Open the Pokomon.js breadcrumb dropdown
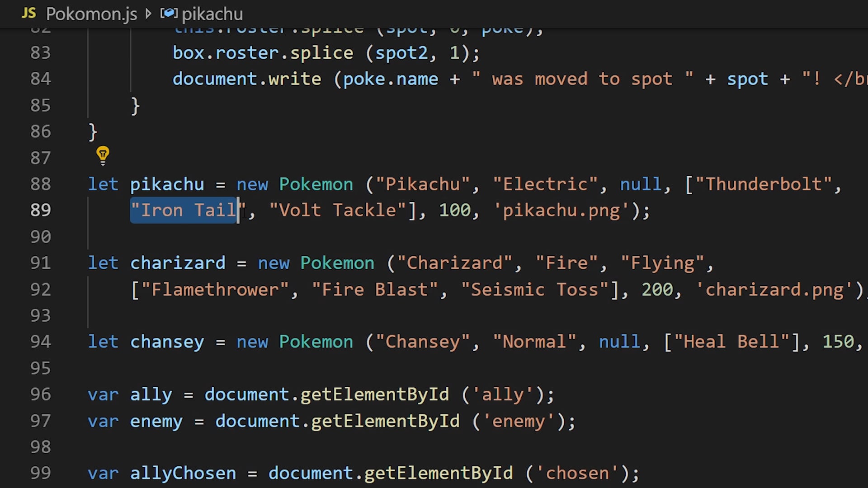Viewport: 868px width, 488px height. click(x=91, y=14)
